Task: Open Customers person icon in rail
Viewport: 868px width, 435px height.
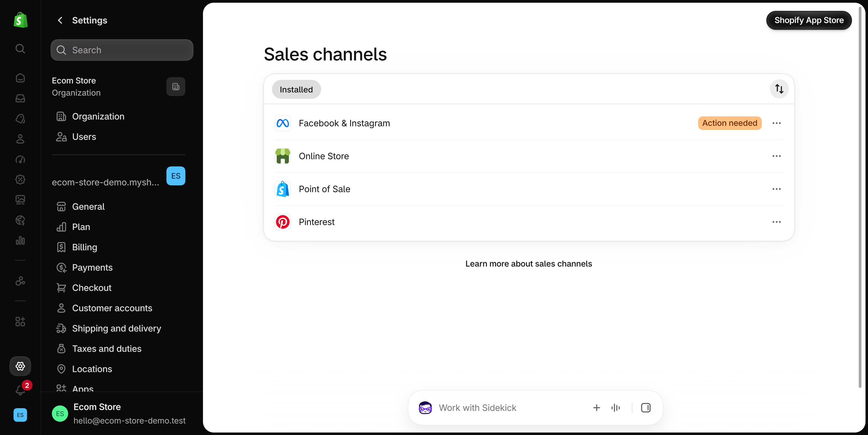Action: [x=20, y=139]
